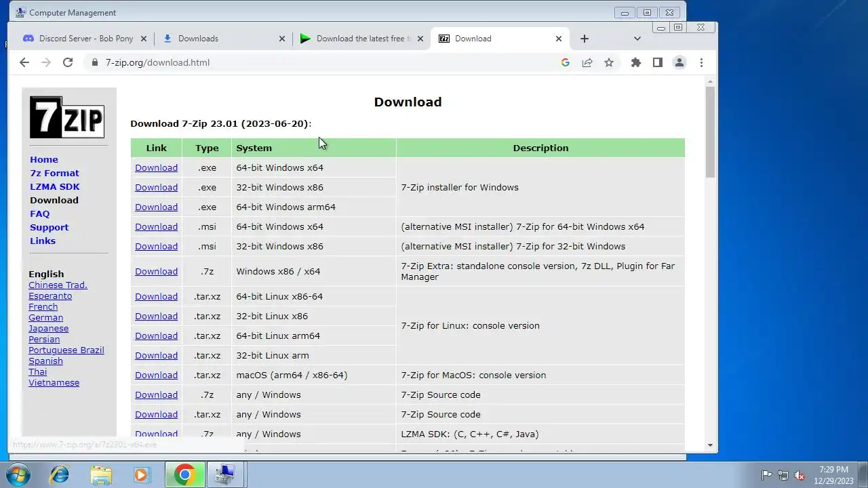
Task: Switch language to Vietnamese
Action: pyautogui.click(x=54, y=382)
